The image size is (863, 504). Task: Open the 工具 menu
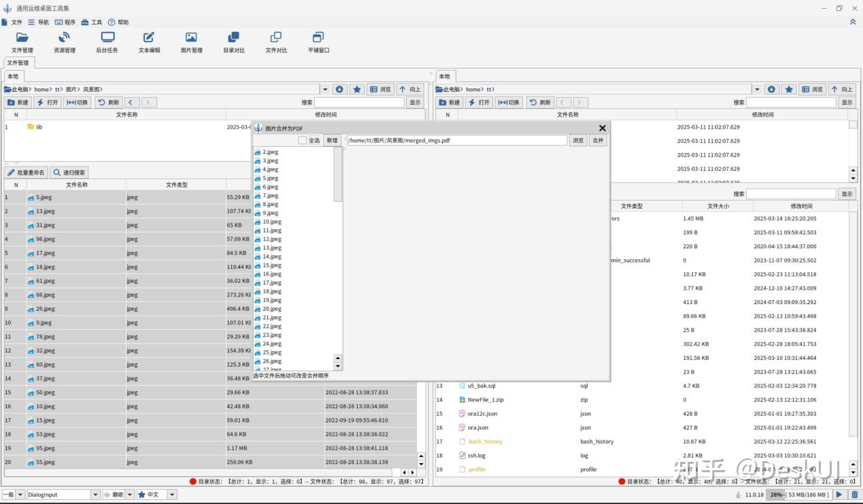point(91,22)
